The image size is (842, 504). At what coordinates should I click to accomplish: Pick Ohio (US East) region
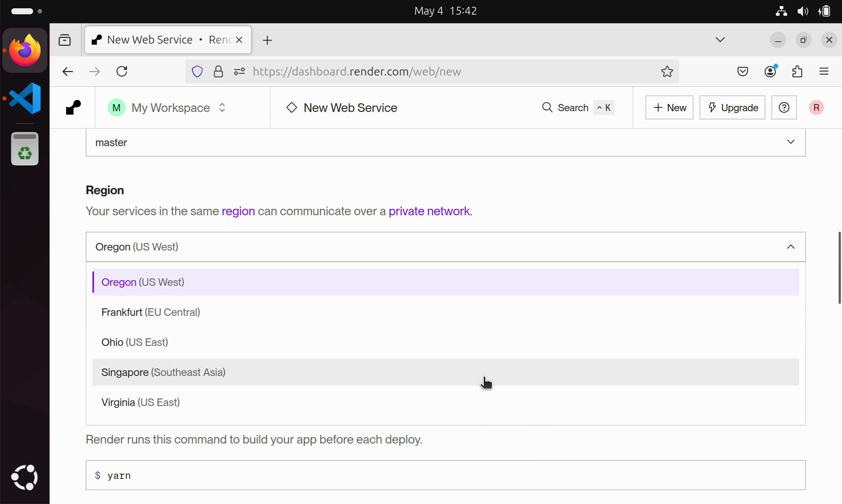pyautogui.click(x=134, y=342)
